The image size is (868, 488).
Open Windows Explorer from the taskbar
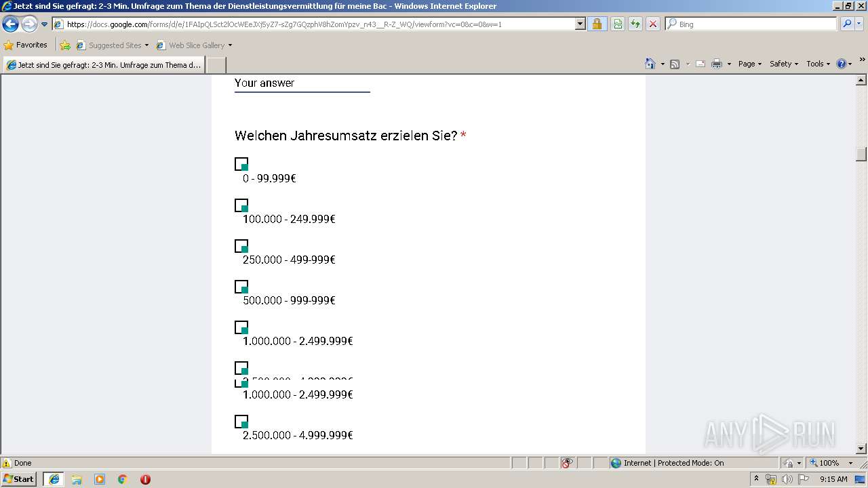coord(77,479)
